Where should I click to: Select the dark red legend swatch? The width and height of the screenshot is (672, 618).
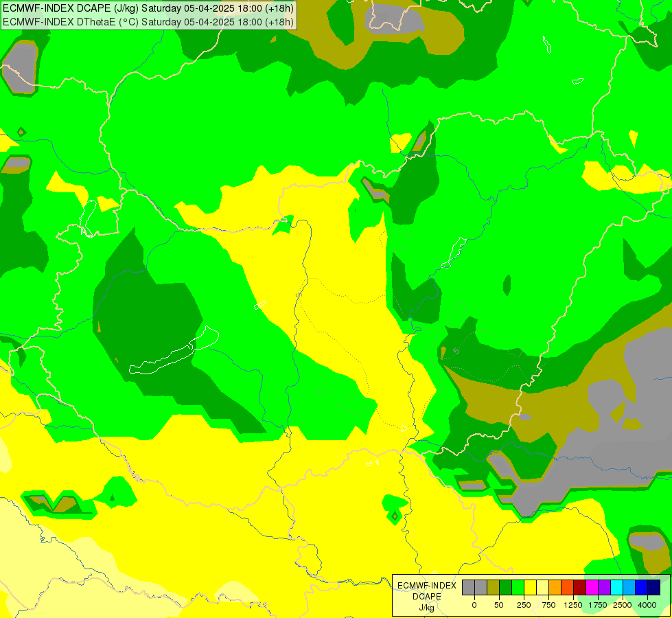coord(580,588)
